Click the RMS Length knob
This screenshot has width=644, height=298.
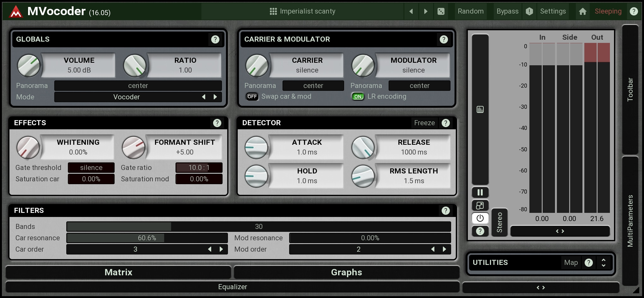coord(363,176)
